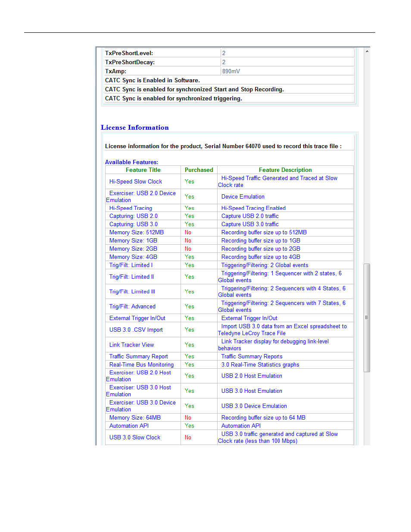
Task: Select the Link Tracker View feature
Action: tap(131, 345)
